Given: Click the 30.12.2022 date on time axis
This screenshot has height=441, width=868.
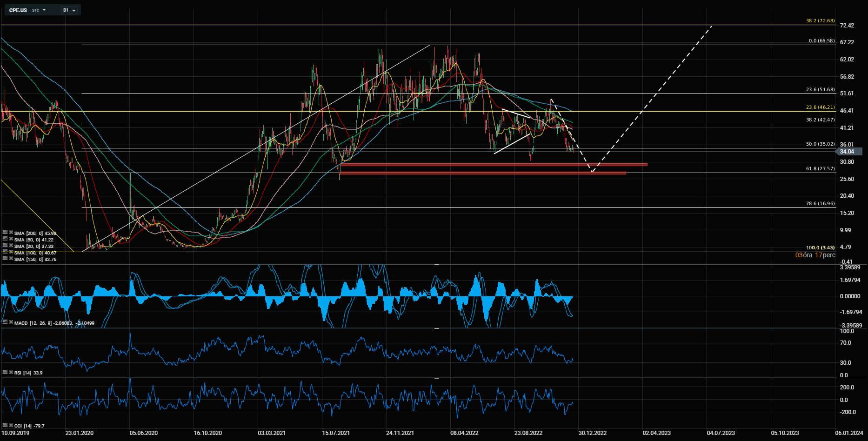Looking at the screenshot, I should (593, 433).
